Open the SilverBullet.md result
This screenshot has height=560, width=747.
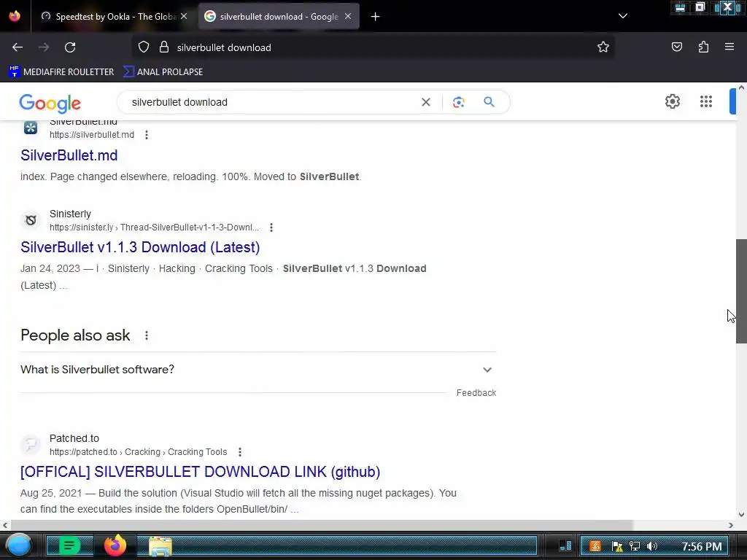(x=69, y=155)
